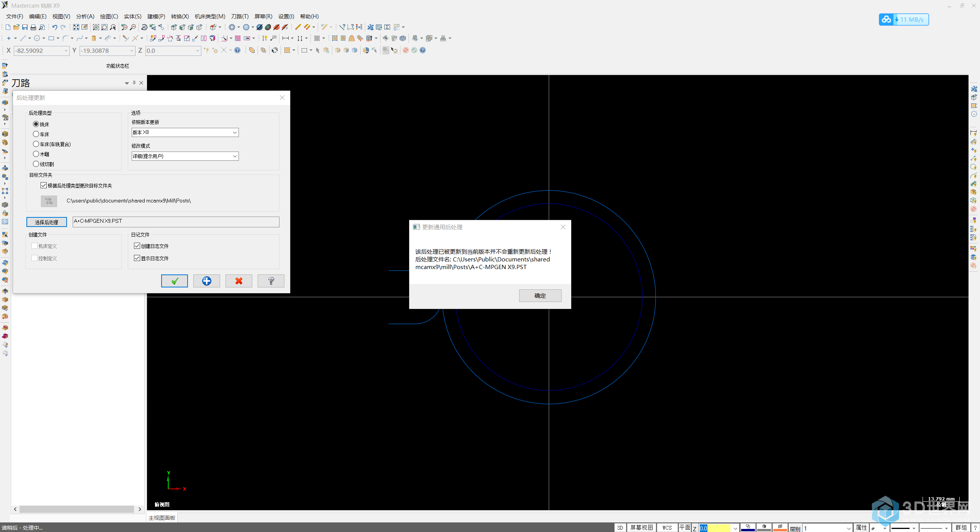The width and height of the screenshot is (980, 532).
Task: Click the blue help icon beside coordinates
Action: [x=237, y=50]
